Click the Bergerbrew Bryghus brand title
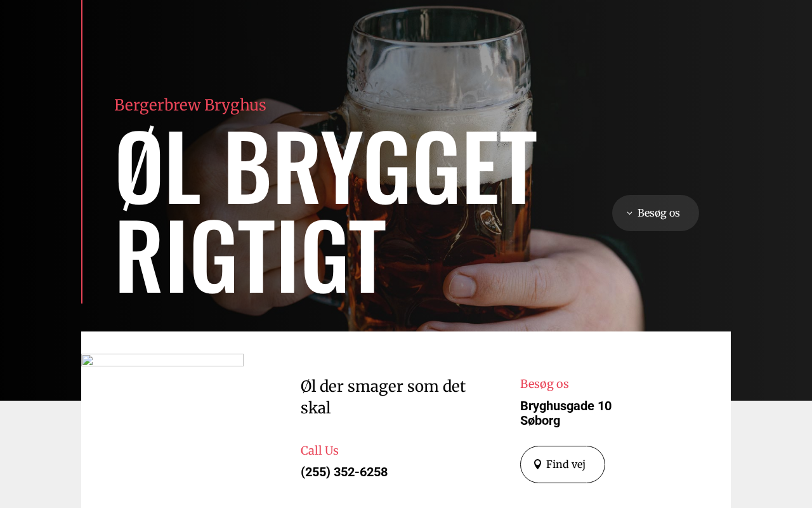Image resolution: width=812 pixels, height=508 pixels. pos(190,105)
